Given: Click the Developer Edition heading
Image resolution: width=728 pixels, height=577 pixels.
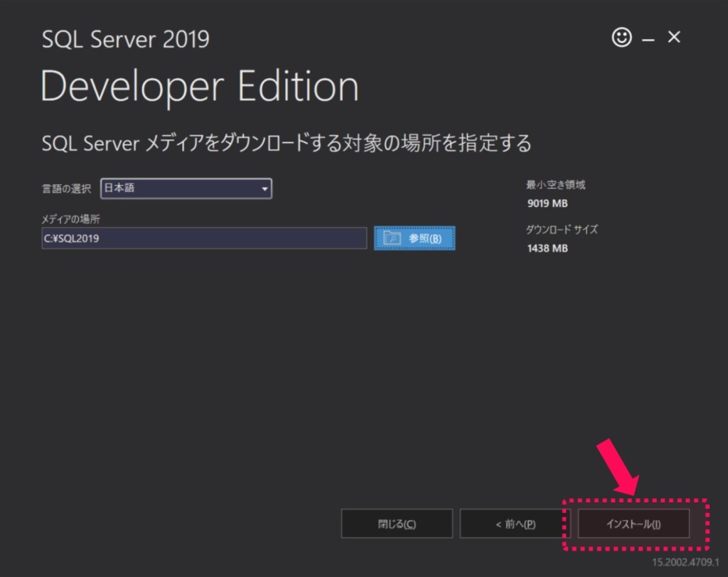Looking at the screenshot, I should pyautogui.click(x=200, y=87).
